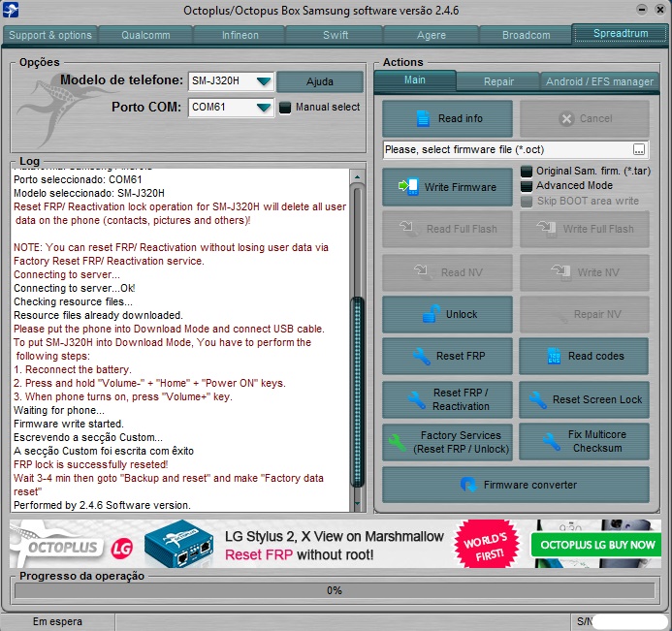The image size is (672, 631).
Task: Select the Main actions tab
Action: click(x=415, y=80)
